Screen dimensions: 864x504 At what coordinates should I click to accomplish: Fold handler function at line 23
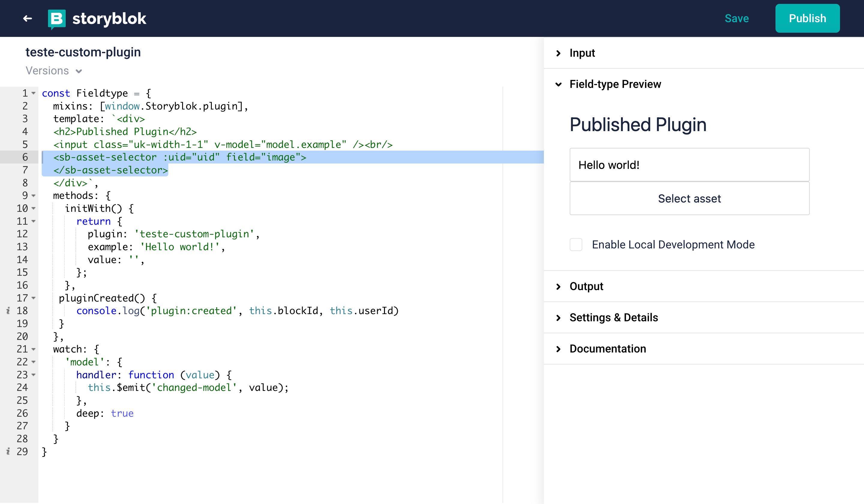tap(34, 375)
